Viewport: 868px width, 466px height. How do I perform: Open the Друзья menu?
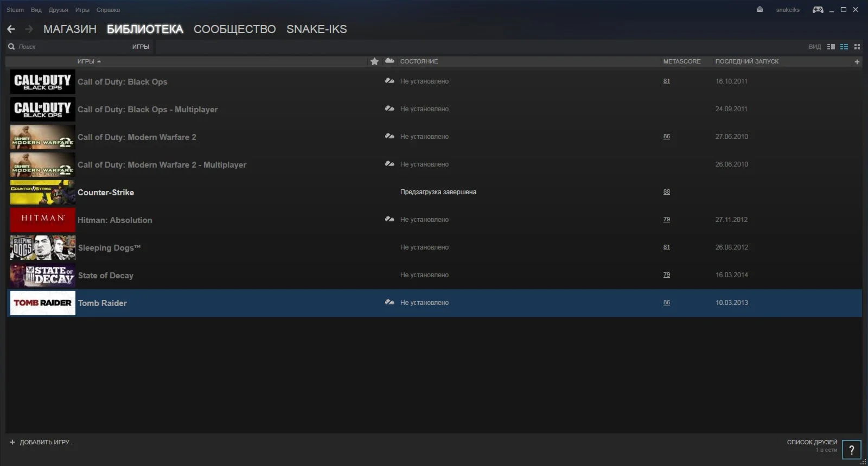click(x=58, y=10)
